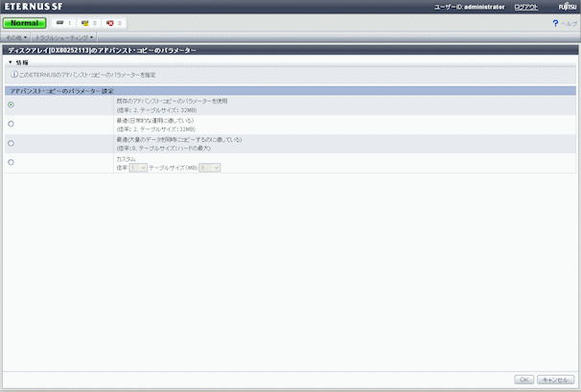This screenshot has width=581, height=392.
Task: Click the information icon in info panel
Action: pos(14,75)
